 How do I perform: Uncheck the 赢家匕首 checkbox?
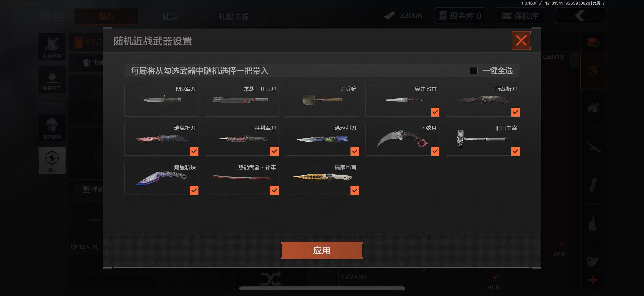point(354,190)
